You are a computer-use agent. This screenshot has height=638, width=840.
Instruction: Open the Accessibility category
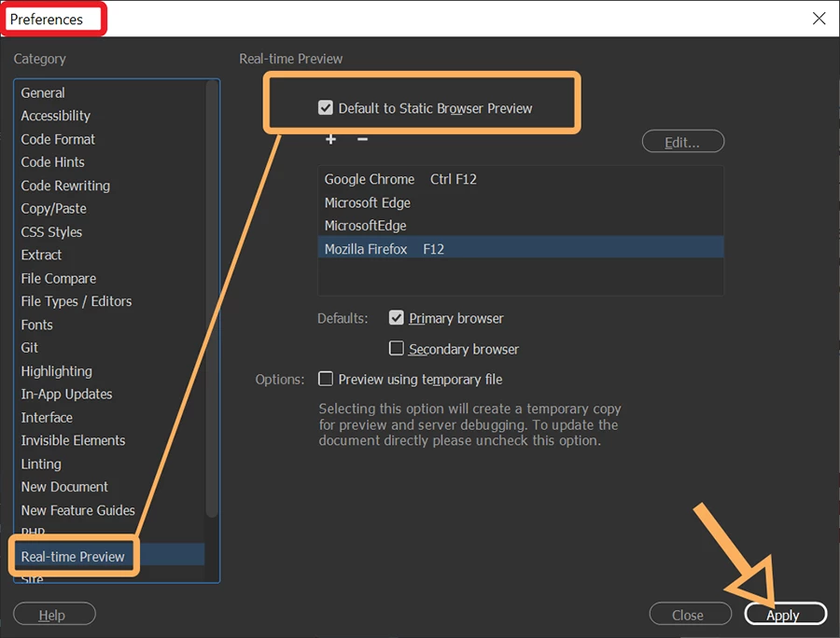click(x=55, y=117)
